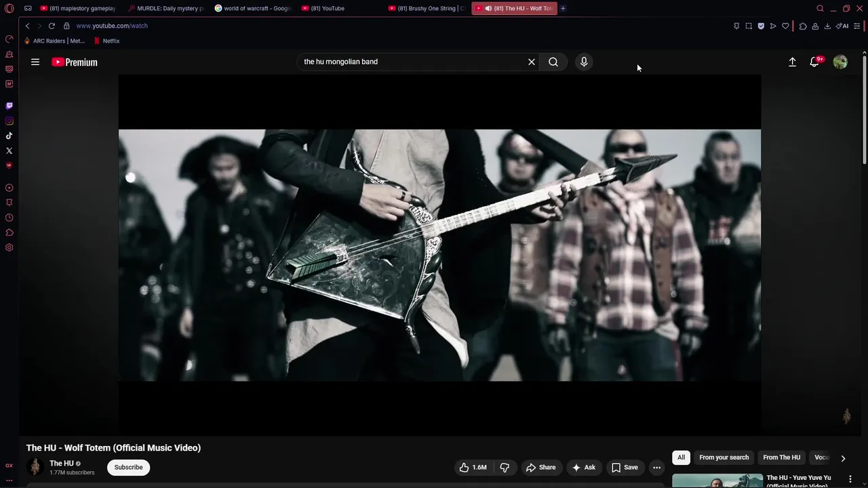Open the AI assistant toolbar button
The width and height of the screenshot is (868, 488).
click(x=842, y=26)
